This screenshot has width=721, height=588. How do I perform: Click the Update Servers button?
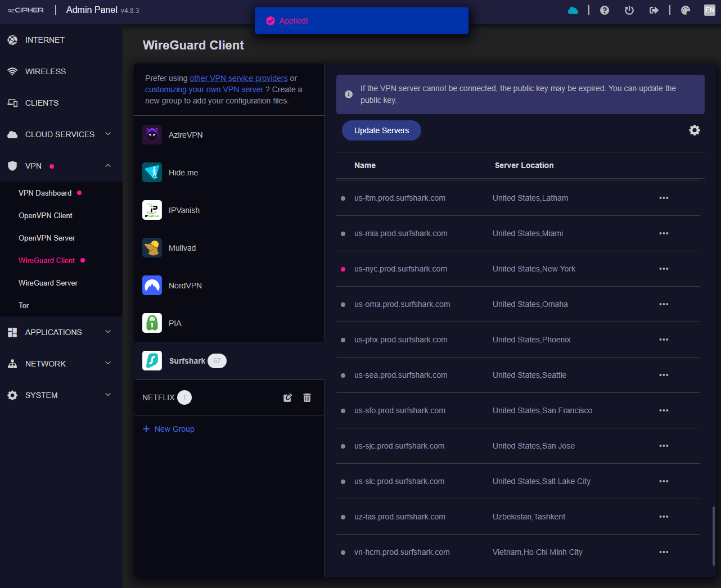coord(381,130)
